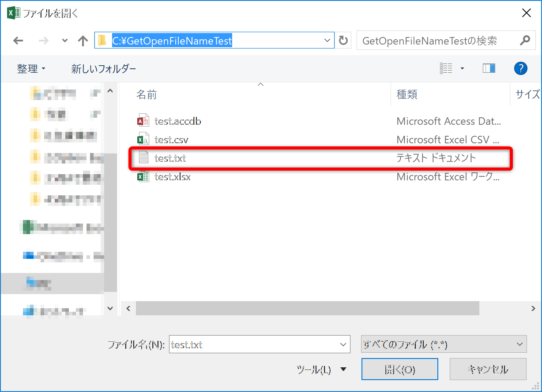542x392 pixels.
Task: Open the Help question mark icon
Action: click(x=521, y=68)
